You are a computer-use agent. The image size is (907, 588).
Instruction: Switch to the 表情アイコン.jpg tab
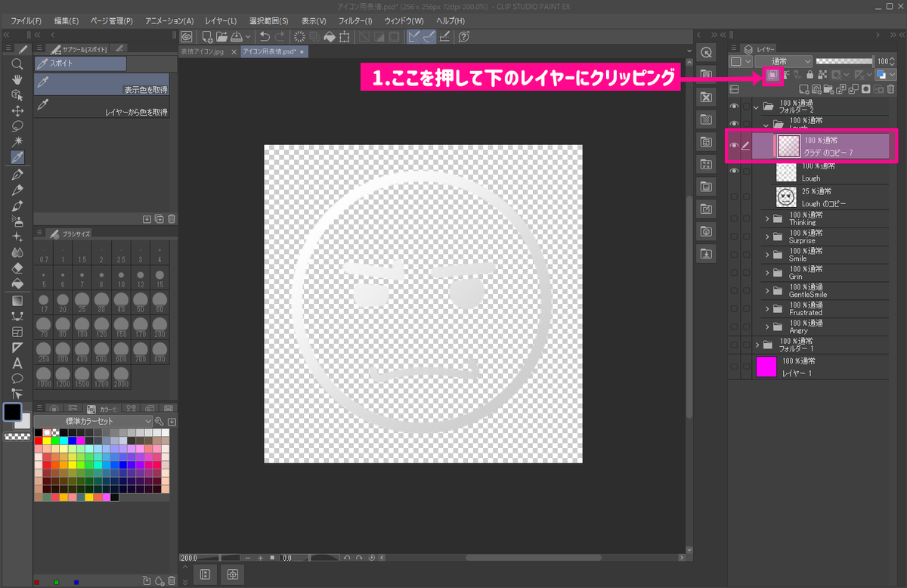coord(203,52)
